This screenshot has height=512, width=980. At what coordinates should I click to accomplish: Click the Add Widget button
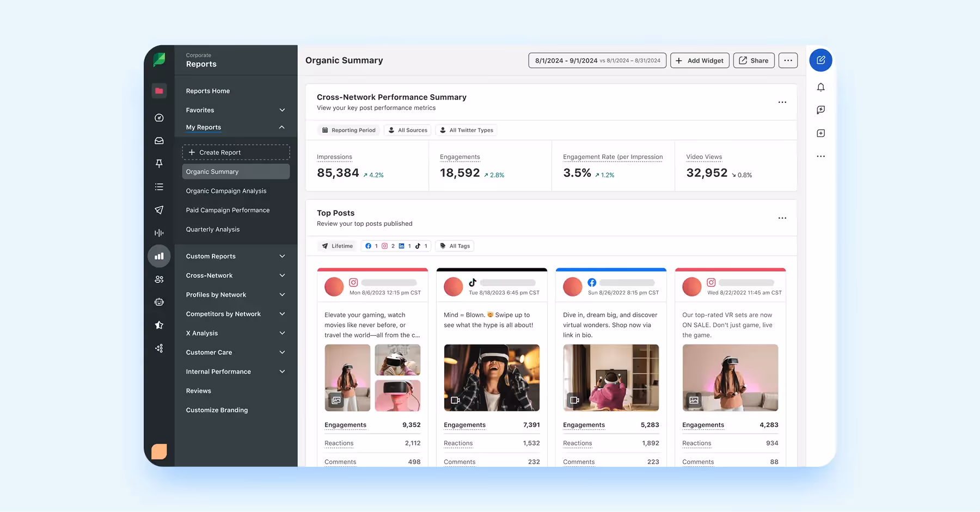pos(700,60)
